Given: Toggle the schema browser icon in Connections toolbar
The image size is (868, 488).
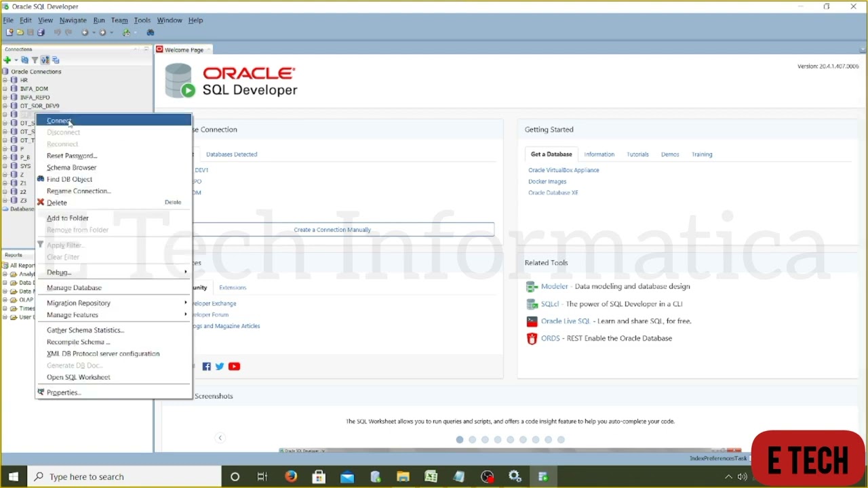Looking at the screenshot, I should point(45,60).
